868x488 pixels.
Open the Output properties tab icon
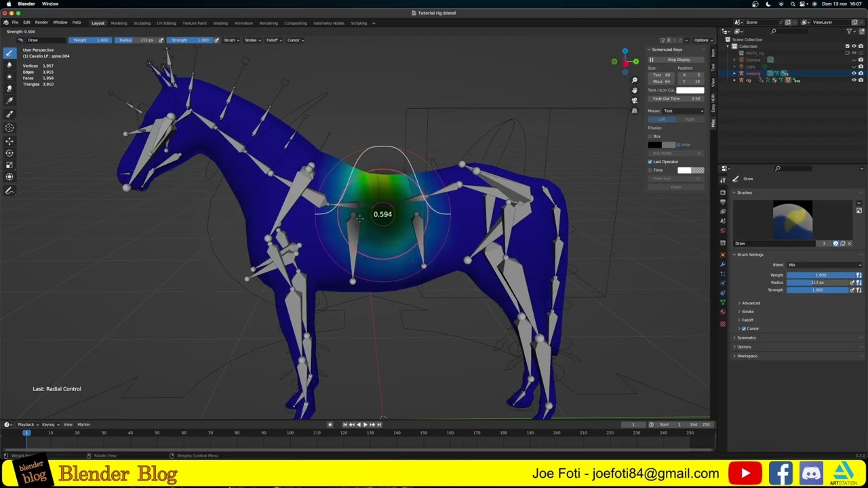723,202
